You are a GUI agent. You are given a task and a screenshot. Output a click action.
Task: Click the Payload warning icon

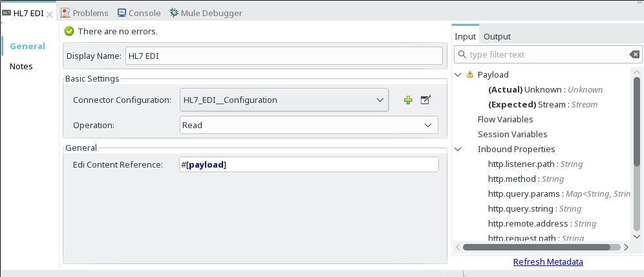[x=470, y=74]
